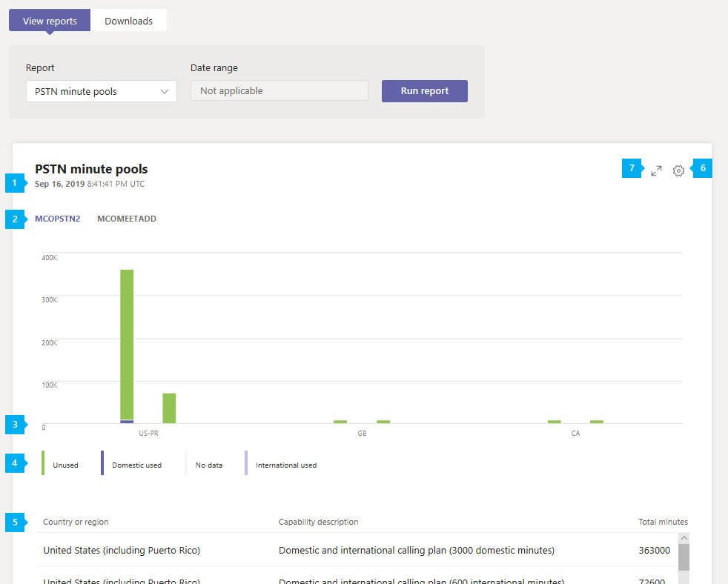
Task: Click the Country or region column header
Action: pos(76,522)
